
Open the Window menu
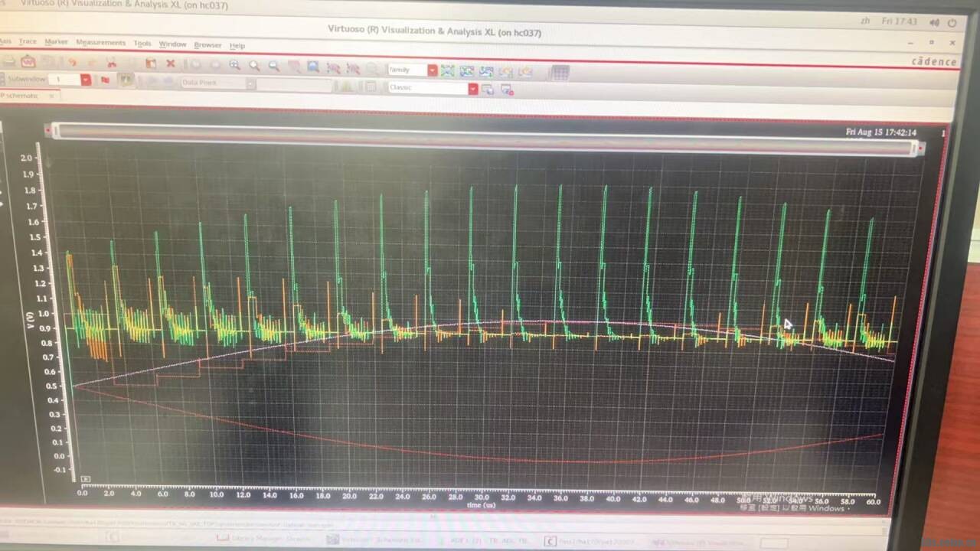click(x=172, y=44)
